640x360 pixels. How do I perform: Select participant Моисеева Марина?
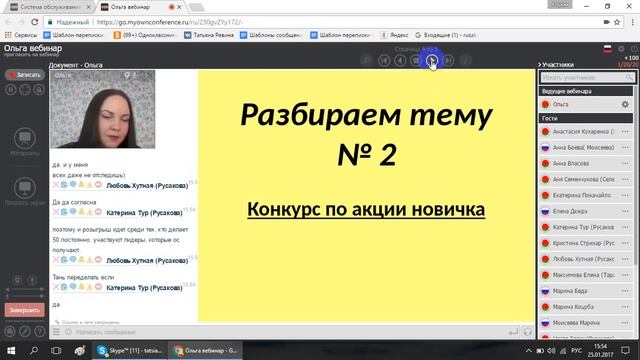[585, 323]
